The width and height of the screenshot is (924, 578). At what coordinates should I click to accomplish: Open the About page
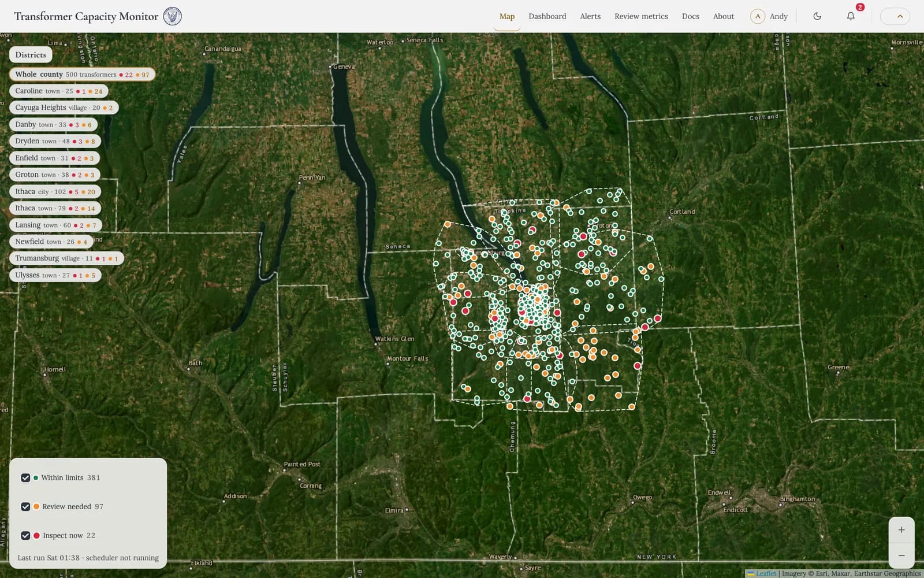tap(723, 16)
